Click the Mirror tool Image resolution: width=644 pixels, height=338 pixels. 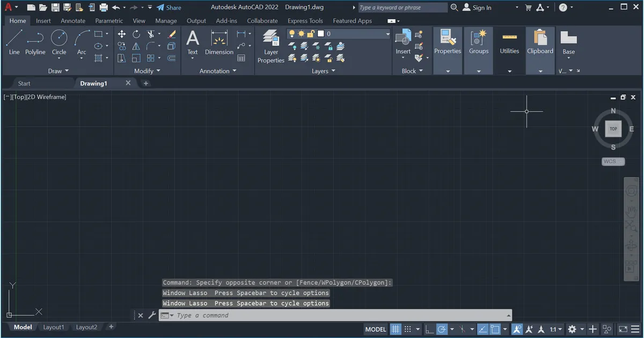click(136, 46)
